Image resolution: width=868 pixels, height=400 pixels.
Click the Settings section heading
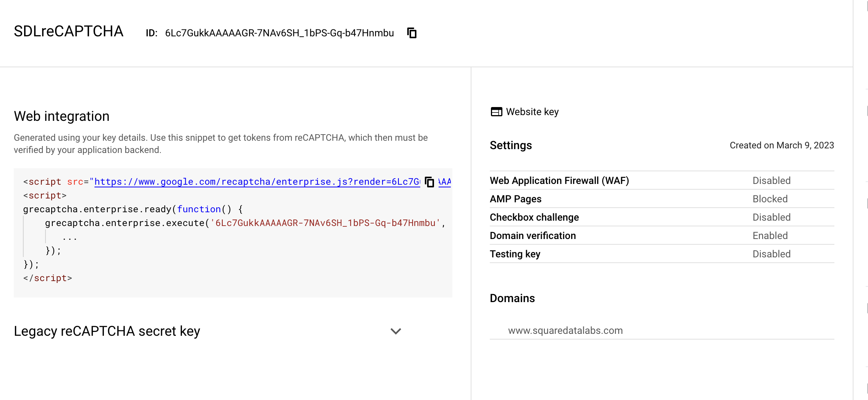point(511,145)
